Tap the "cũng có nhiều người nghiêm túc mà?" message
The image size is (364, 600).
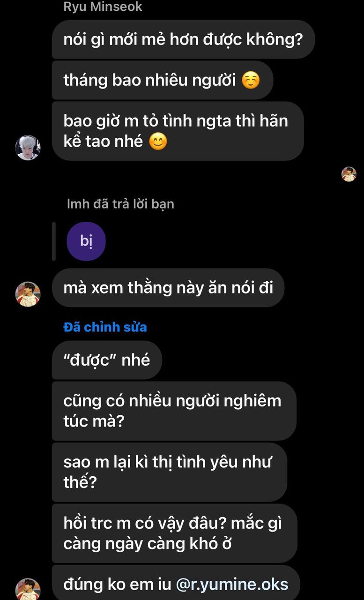pyautogui.click(x=174, y=411)
